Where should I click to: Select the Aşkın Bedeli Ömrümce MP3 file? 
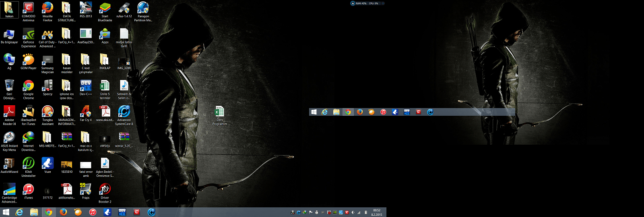[105, 167]
